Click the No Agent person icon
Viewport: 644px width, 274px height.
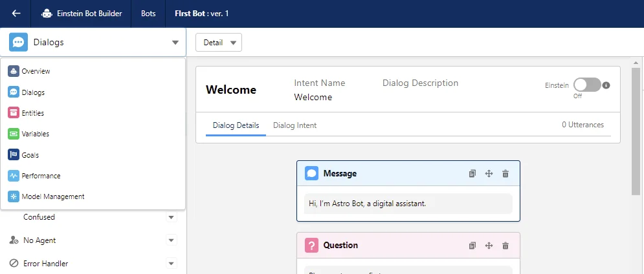(x=14, y=240)
